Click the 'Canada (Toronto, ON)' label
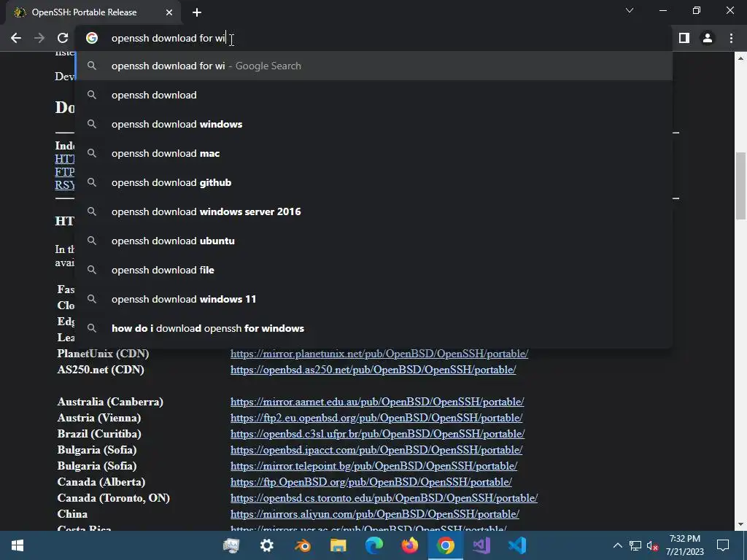The height and width of the screenshot is (560, 747). (113, 498)
